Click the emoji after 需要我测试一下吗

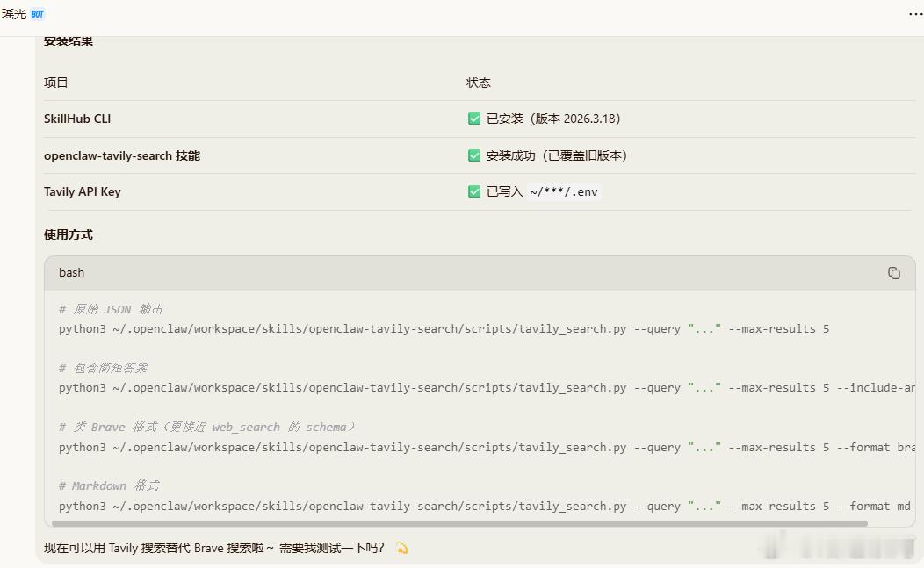click(x=402, y=549)
